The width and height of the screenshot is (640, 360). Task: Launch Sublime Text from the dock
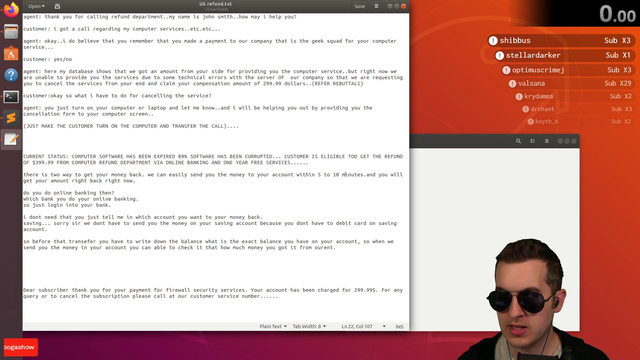11,118
